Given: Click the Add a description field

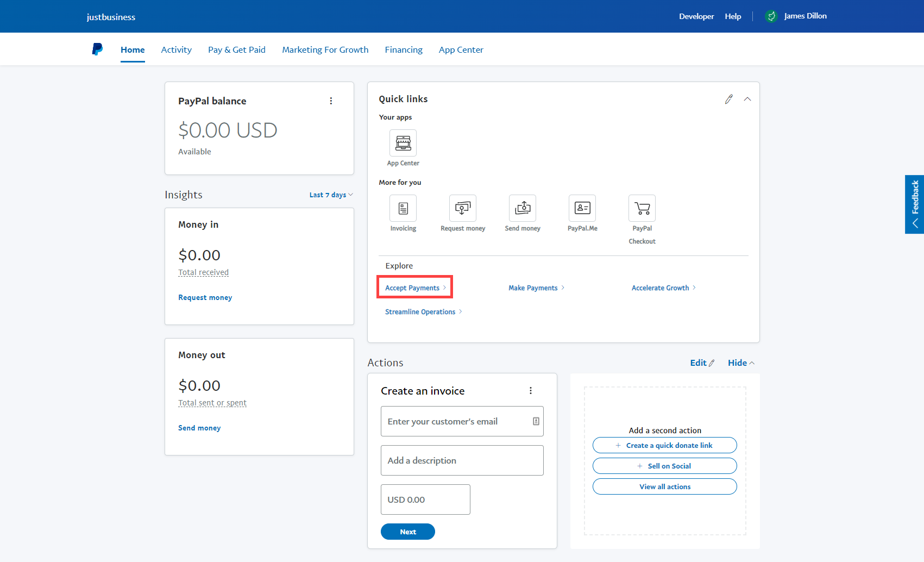Looking at the screenshot, I should (462, 460).
